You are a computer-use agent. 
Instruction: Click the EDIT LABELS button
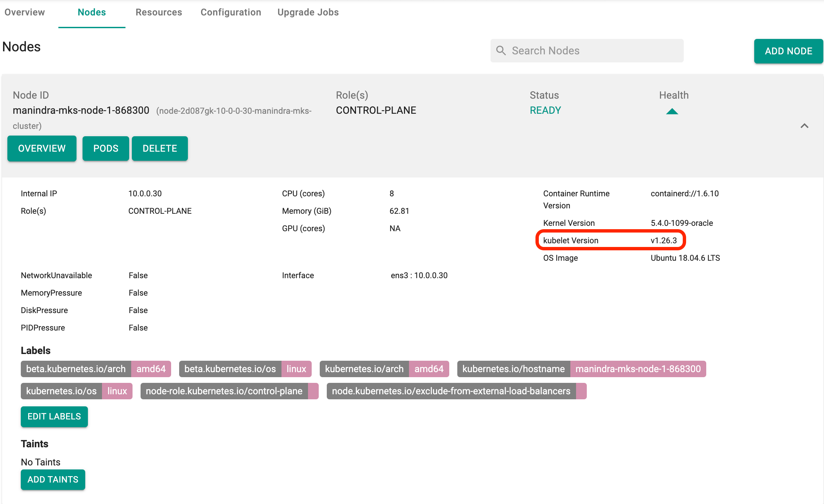[54, 416]
